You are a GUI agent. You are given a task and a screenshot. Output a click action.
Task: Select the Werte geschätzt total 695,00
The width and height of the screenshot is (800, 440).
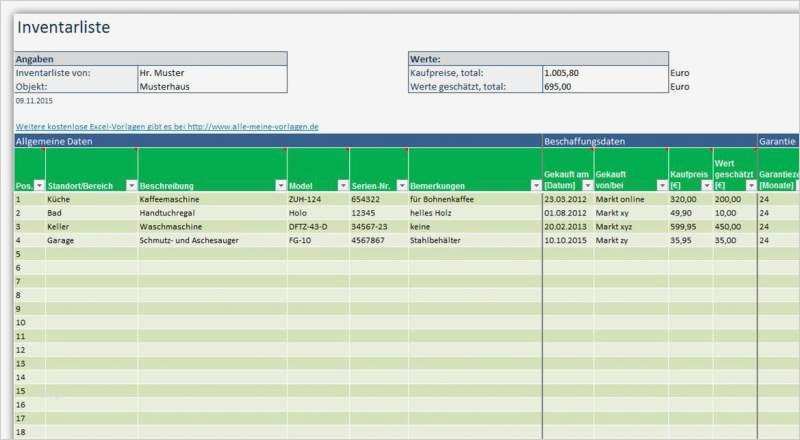pos(606,87)
